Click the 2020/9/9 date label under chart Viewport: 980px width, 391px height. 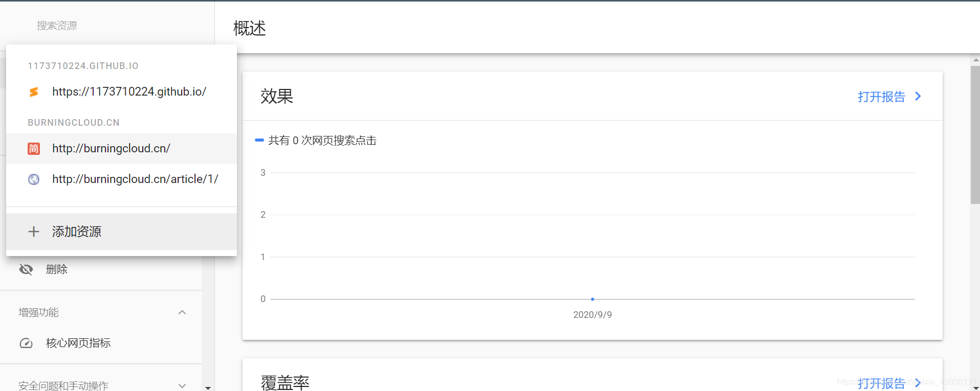coord(593,315)
